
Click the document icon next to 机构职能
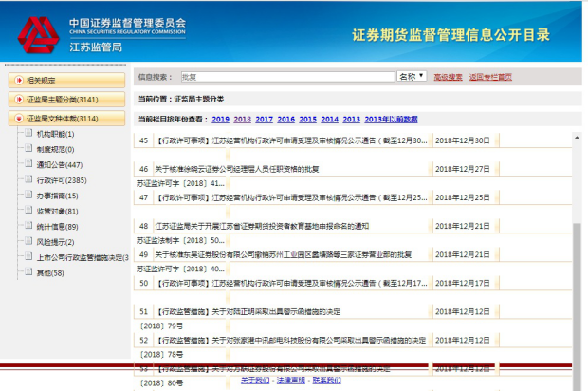click(x=28, y=134)
